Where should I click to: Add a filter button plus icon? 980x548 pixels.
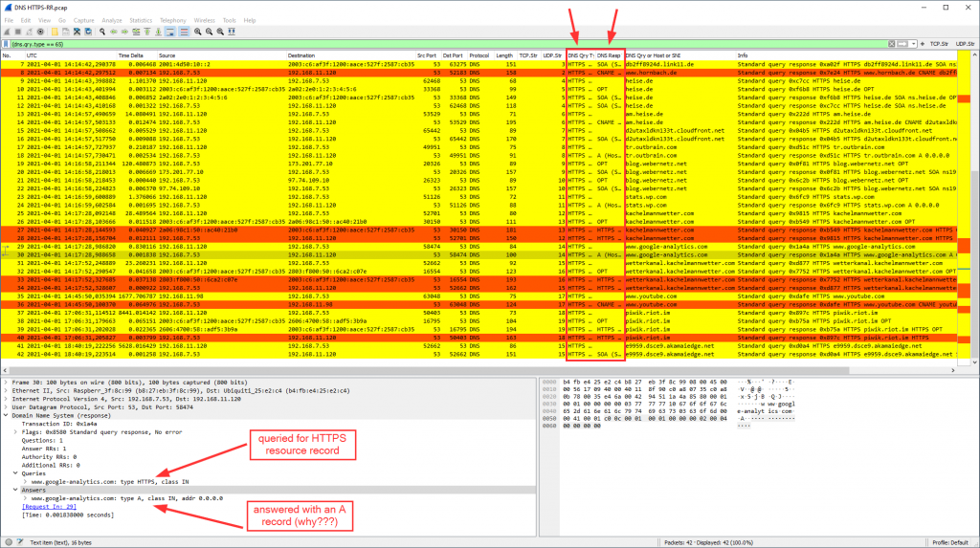pos(923,44)
